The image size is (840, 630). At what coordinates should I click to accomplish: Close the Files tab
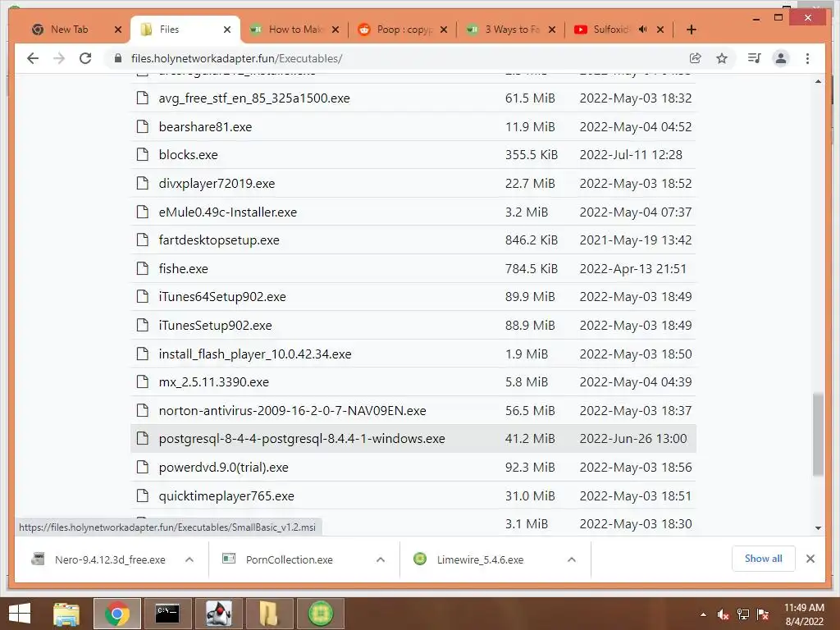(227, 30)
